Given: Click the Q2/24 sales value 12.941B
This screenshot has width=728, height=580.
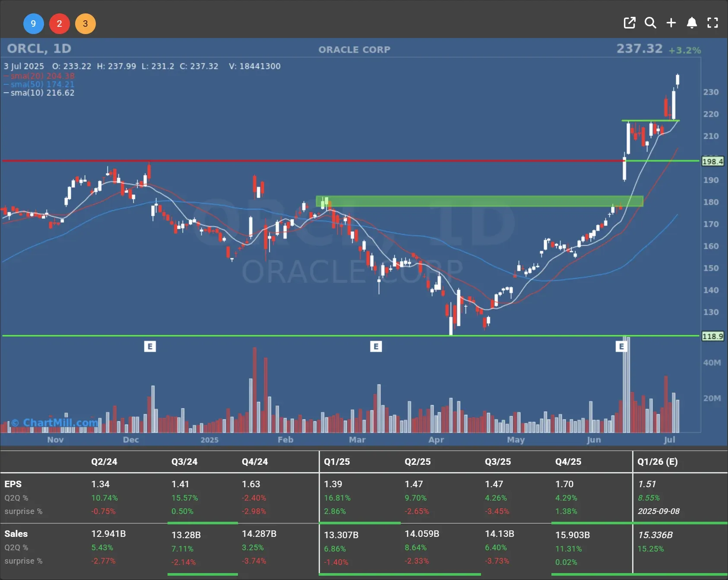Looking at the screenshot, I should (108, 534).
